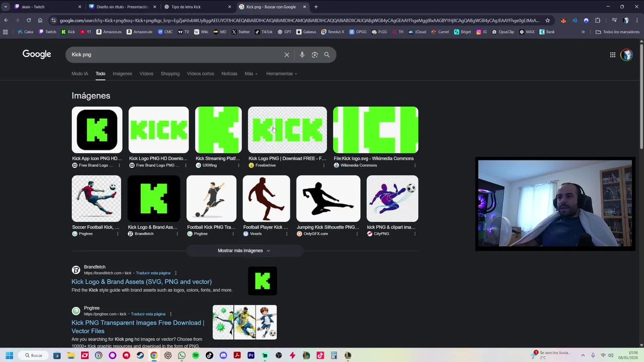
Task: Expand the Herramientas dropdown
Action: pos(282,73)
